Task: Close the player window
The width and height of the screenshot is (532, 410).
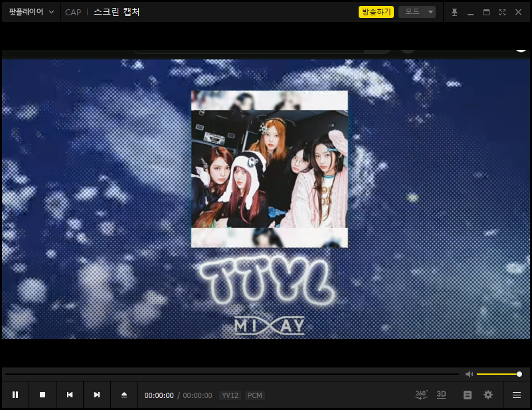Action: coord(518,12)
